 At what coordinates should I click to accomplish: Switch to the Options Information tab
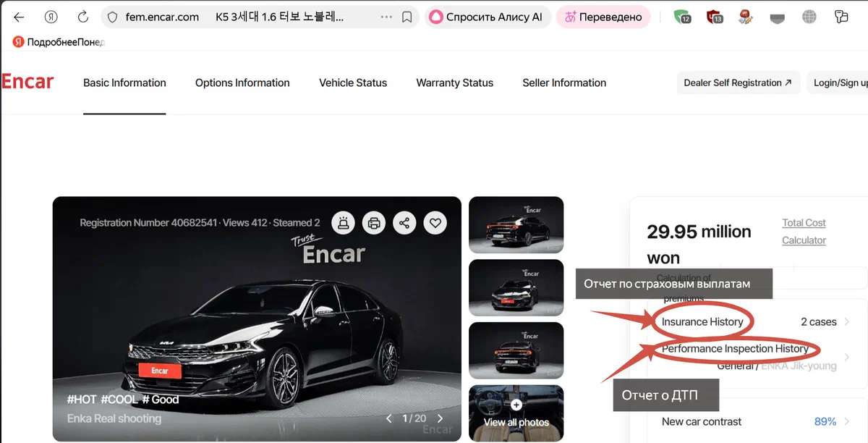[x=242, y=83]
